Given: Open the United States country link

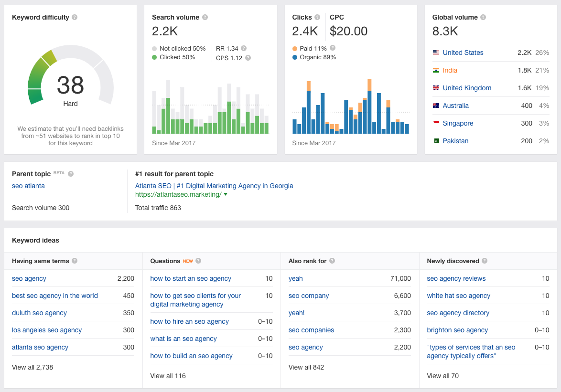Looking at the screenshot, I should pyautogui.click(x=463, y=53).
